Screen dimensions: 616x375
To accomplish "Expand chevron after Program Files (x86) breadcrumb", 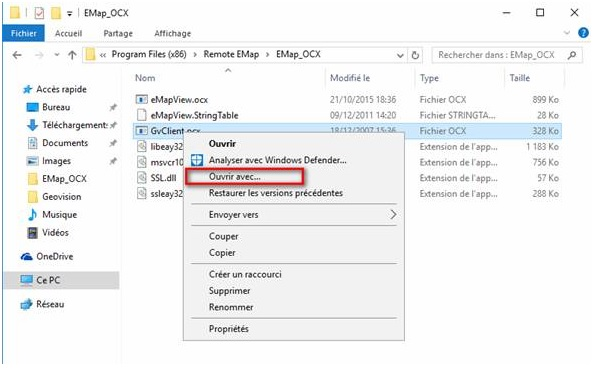I will point(195,55).
